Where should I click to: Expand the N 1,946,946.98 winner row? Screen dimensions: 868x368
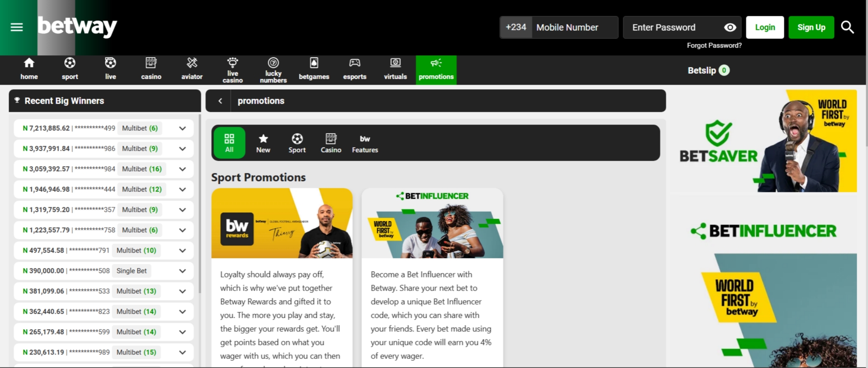point(182,189)
